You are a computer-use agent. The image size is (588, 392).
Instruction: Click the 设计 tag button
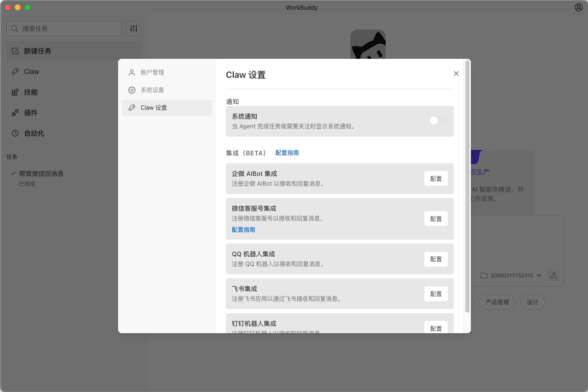(x=533, y=302)
